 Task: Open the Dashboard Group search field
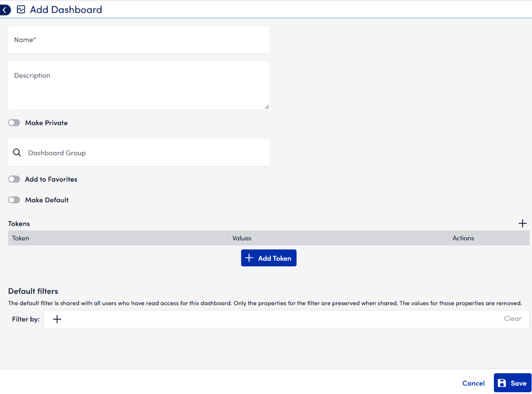coord(146,153)
